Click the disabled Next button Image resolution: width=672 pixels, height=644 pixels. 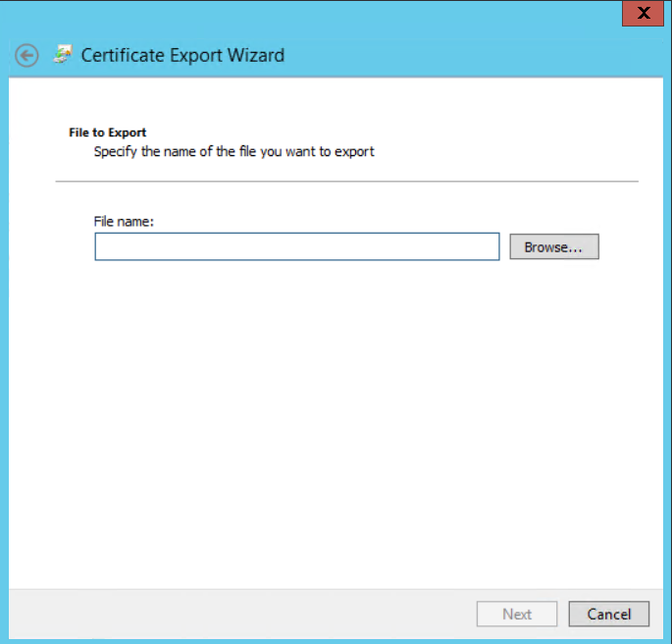517,614
